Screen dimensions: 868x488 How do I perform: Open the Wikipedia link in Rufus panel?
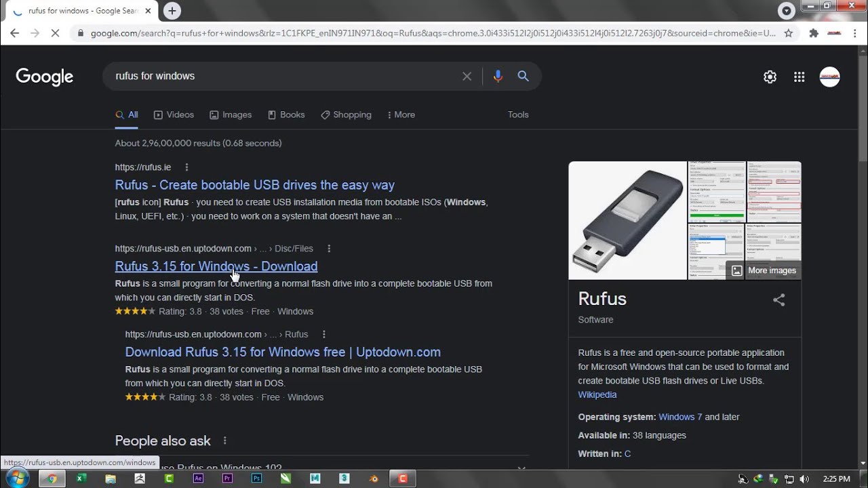click(597, 394)
